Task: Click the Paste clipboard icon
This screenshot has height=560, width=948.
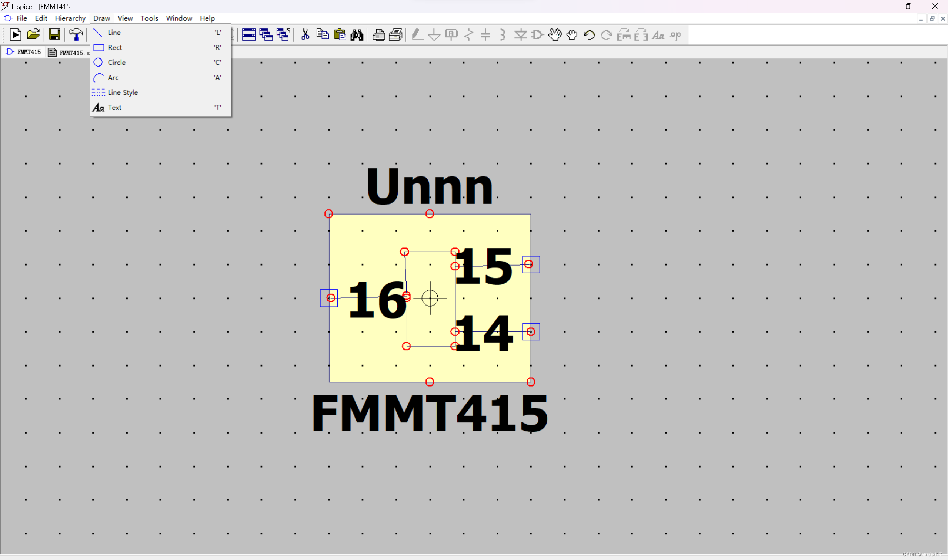Action: click(340, 35)
